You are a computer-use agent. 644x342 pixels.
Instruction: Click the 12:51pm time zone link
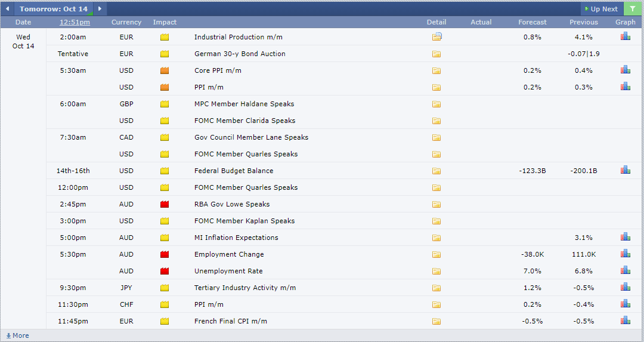pos(75,22)
